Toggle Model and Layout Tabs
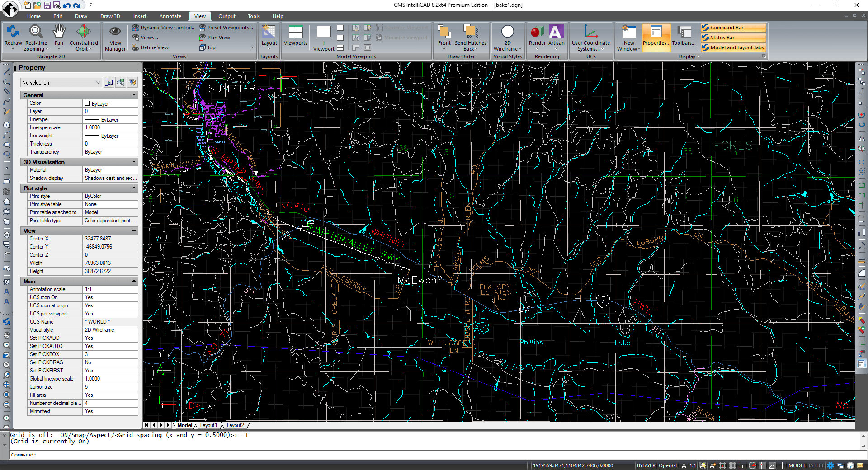This screenshot has height=470, width=868. point(733,47)
